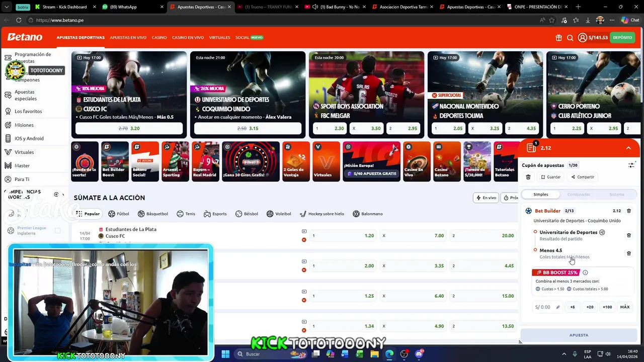Open iOS y Android sidebar entry
Viewport: 644px width, 362px height.
29,138
